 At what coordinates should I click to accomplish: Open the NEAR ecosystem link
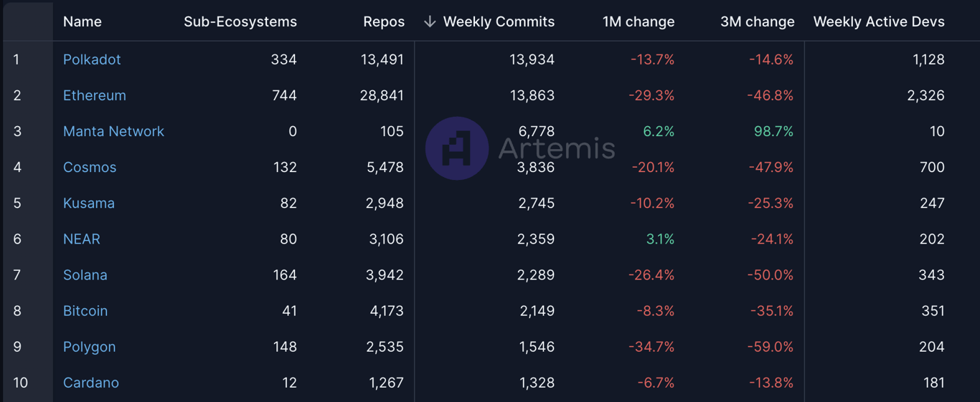pyautogui.click(x=82, y=239)
